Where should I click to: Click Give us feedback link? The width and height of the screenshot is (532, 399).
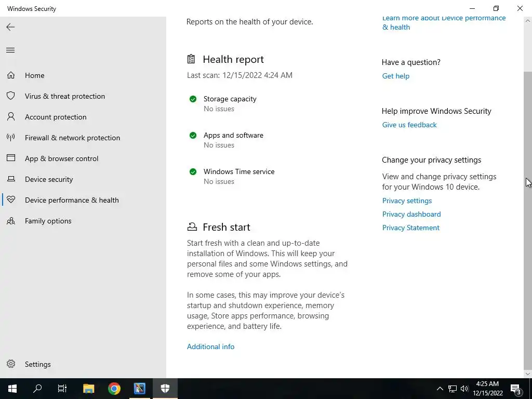click(409, 125)
